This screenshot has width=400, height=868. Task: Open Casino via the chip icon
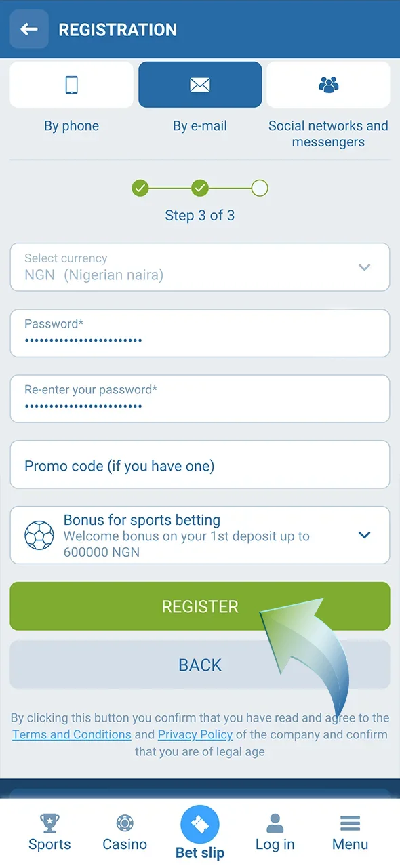[125, 823]
